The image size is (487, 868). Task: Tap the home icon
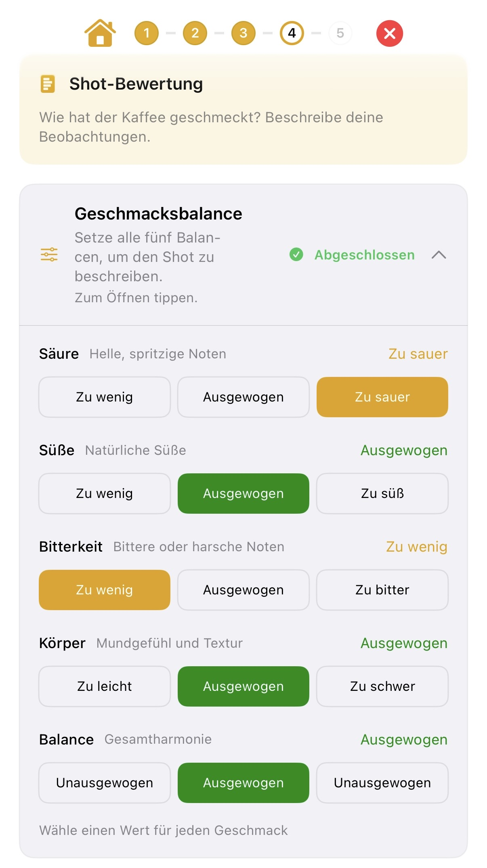click(100, 33)
